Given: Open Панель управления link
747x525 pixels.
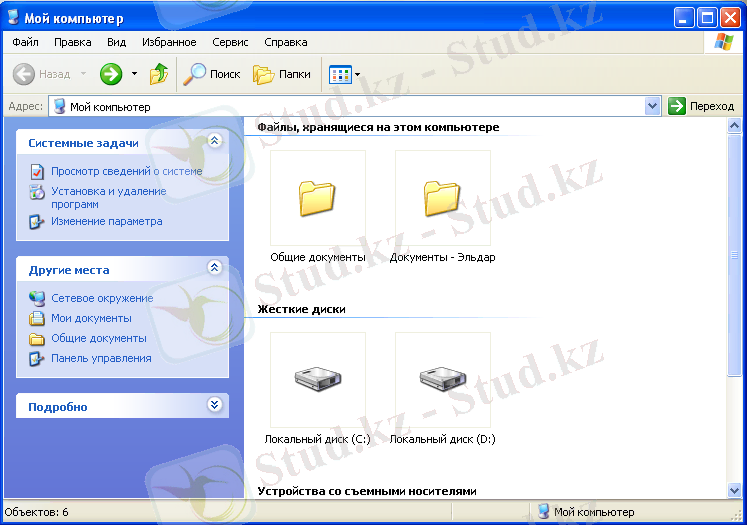Looking at the screenshot, I should coord(101,358).
